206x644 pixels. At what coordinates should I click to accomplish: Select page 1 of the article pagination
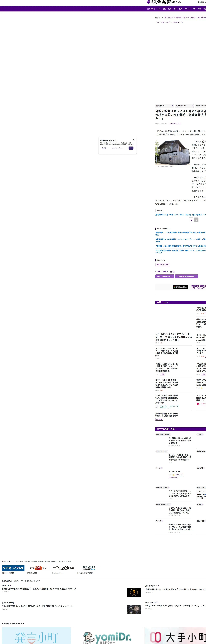(x=191, y=220)
